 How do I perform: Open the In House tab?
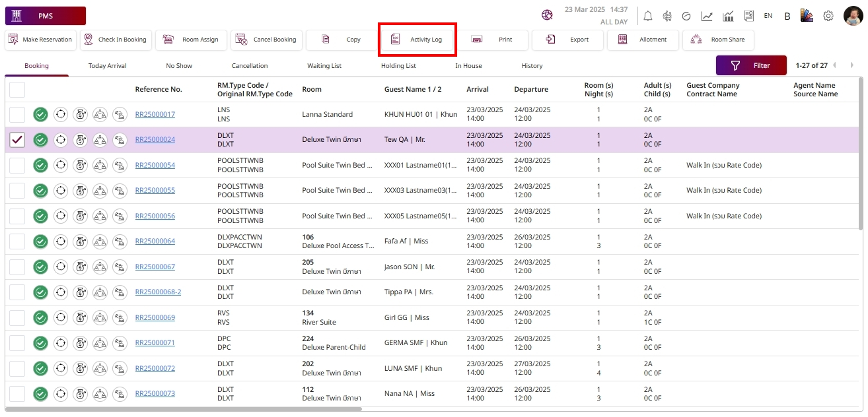point(468,66)
